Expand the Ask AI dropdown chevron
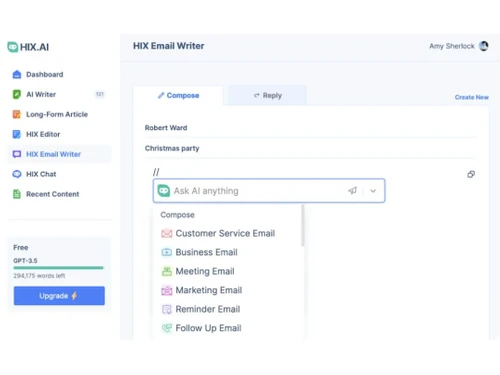Image resolution: width=500 pixels, height=375 pixels. click(373, 191)
